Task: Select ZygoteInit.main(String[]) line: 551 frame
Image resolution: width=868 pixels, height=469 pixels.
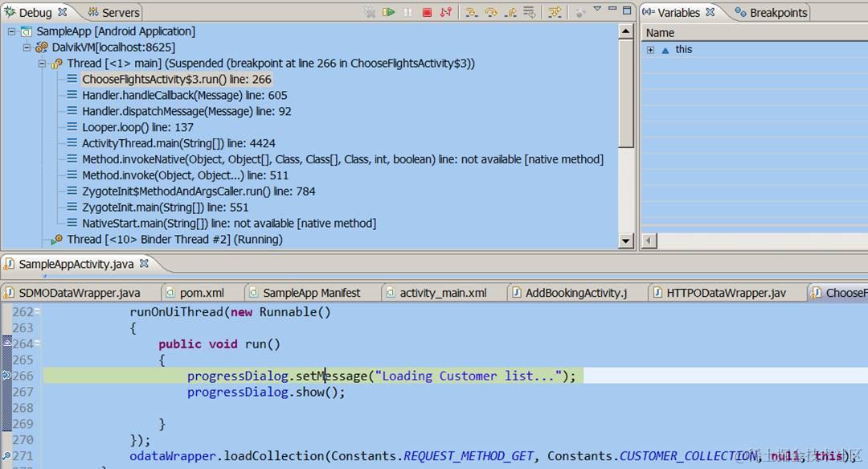Action: click(165, 208)
